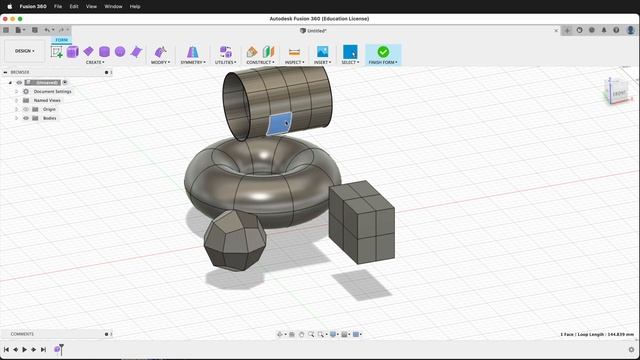Close the Untitled document tab

(x=556, y=31)
